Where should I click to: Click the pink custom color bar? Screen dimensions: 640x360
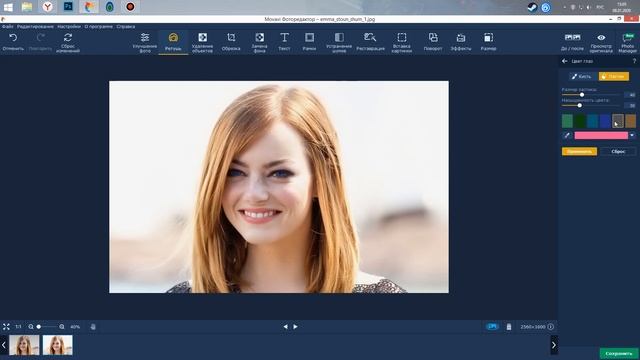pos(601,135)
